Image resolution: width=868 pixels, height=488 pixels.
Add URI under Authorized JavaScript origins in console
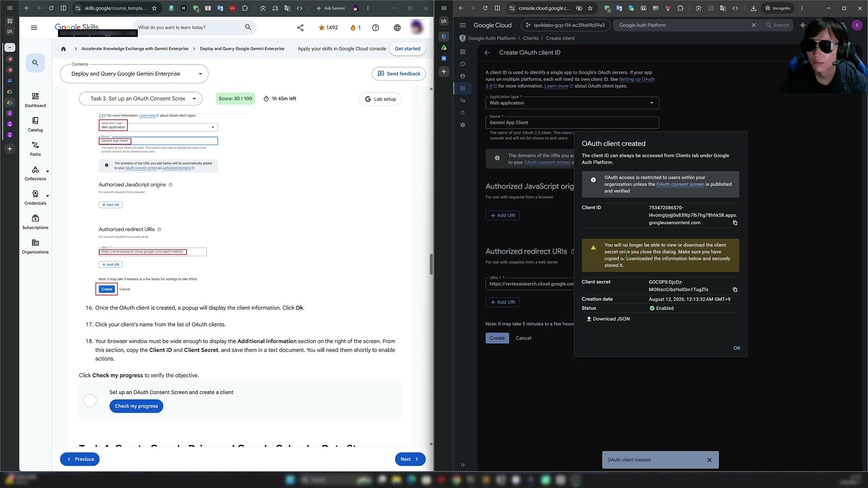[x=503, y=216]
